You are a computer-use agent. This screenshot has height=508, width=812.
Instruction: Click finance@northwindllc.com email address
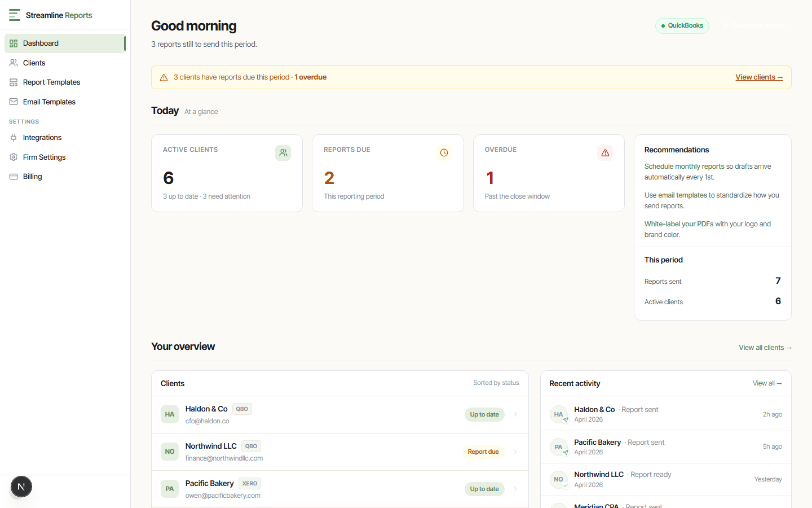[x=224, y=458]
